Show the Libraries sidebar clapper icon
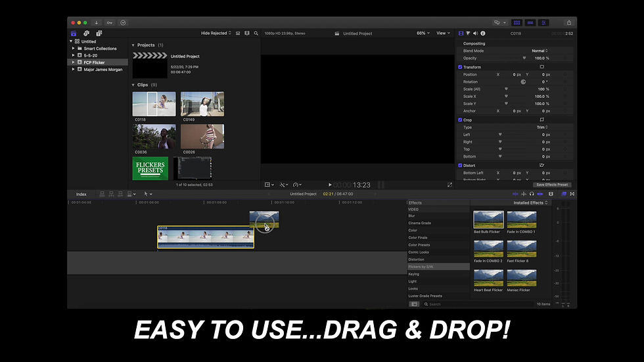This screenshot has width=644, height=362. click(74, 34)
